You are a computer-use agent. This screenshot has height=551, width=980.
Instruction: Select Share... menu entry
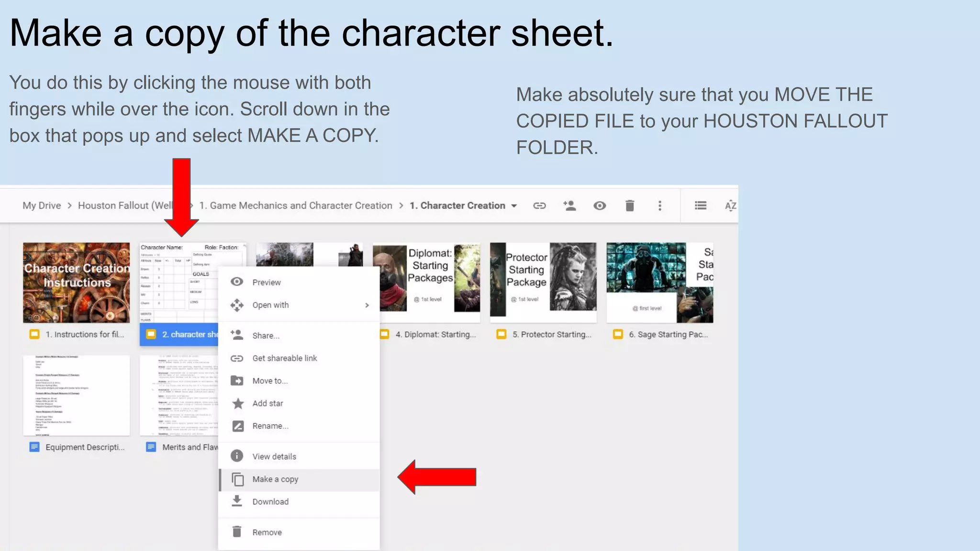pos(299,335)
